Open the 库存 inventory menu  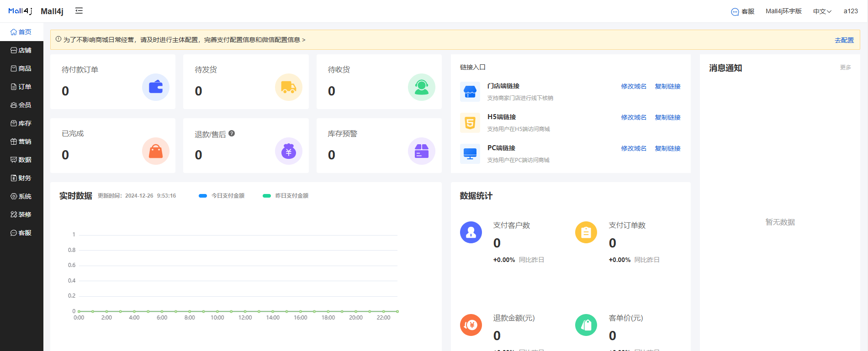click(21, 123)
